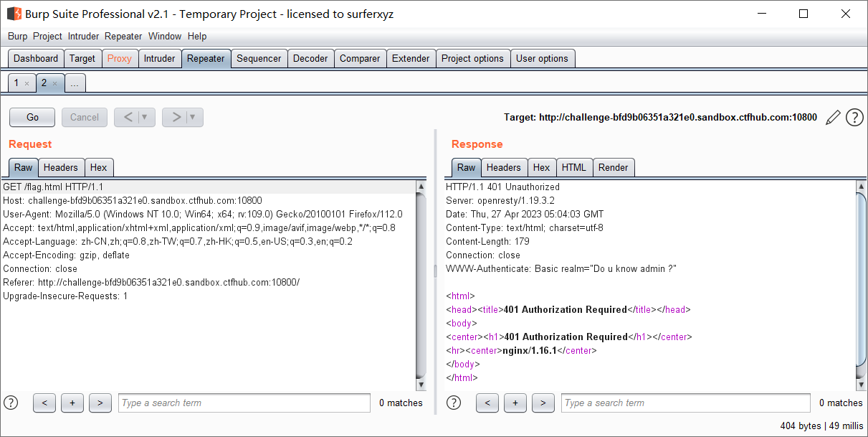Add new Repeater tab with ellipsis
This screenshot has height=437, width=868.
click(x=75, y=83)
